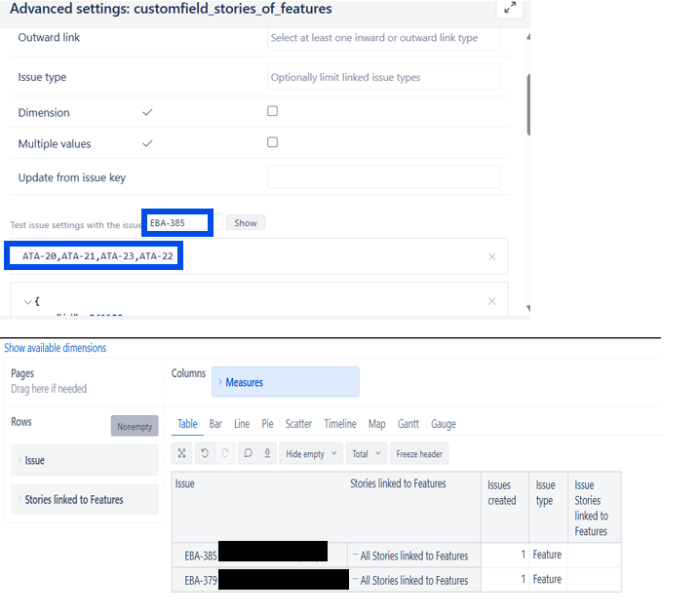Viewport: 700px width, 614px height.
Task: Switch to the Pie chart tab
Action: [x=267, y=424]
